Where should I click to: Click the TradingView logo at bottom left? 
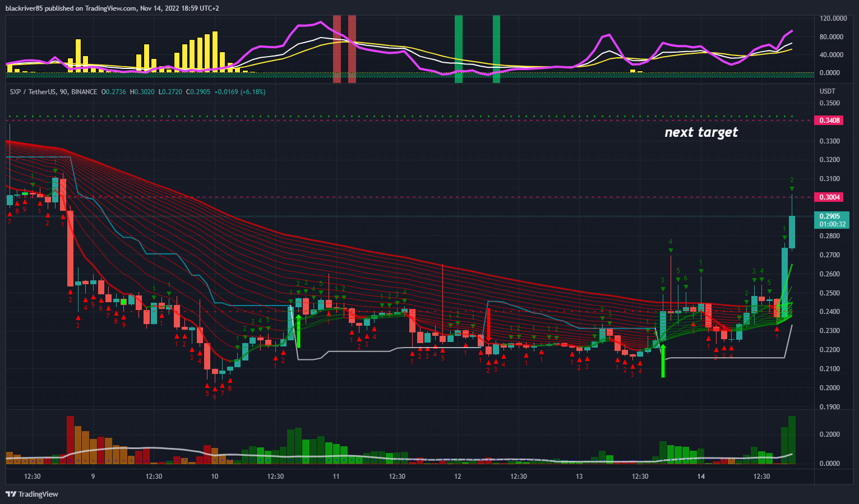coord(32,494)
